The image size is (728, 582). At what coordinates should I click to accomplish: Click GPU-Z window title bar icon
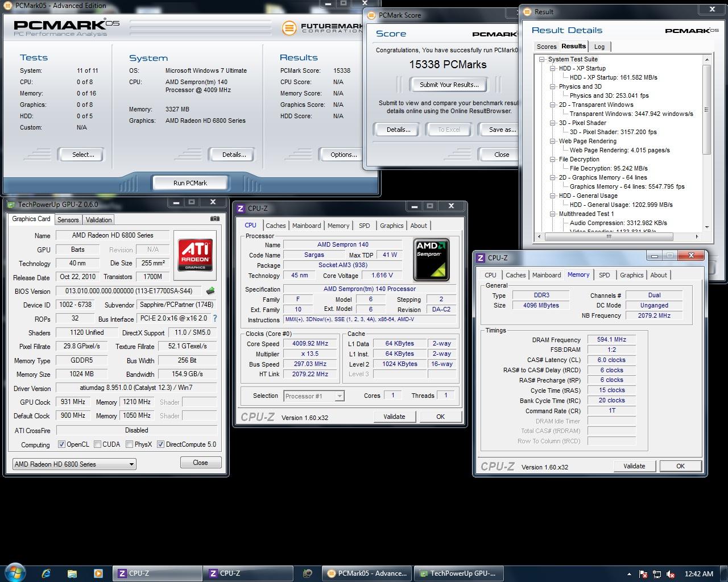(11, 205)
